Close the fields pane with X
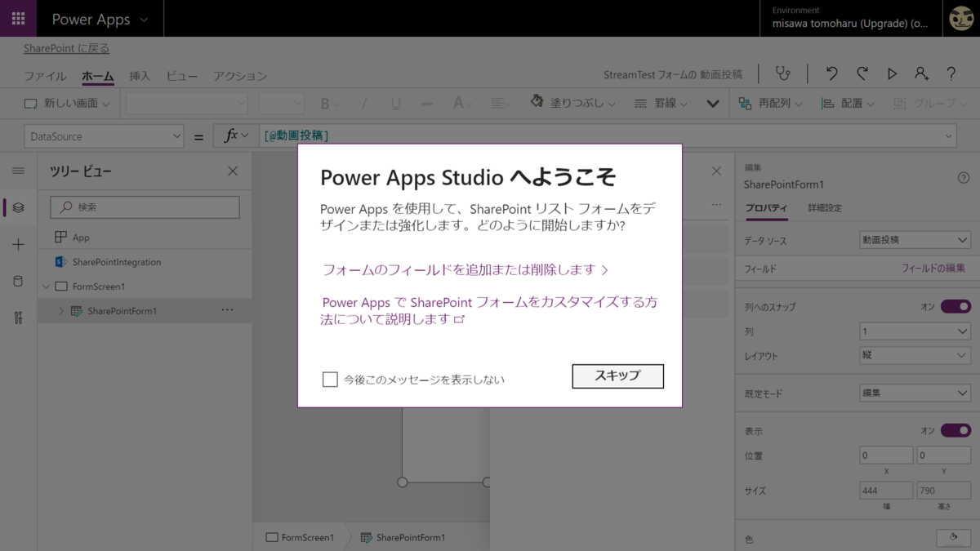 717,171
